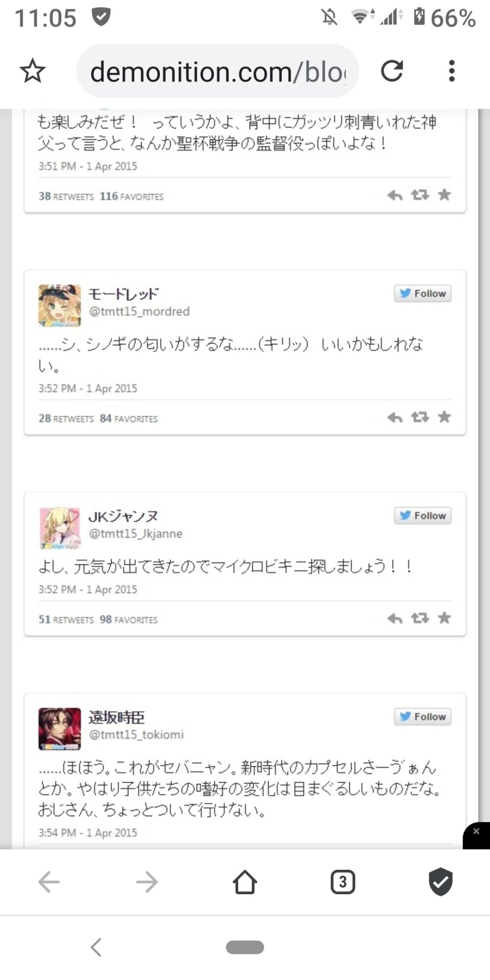Go to browser home page
The image size is (490, 980).
[245, 882]
